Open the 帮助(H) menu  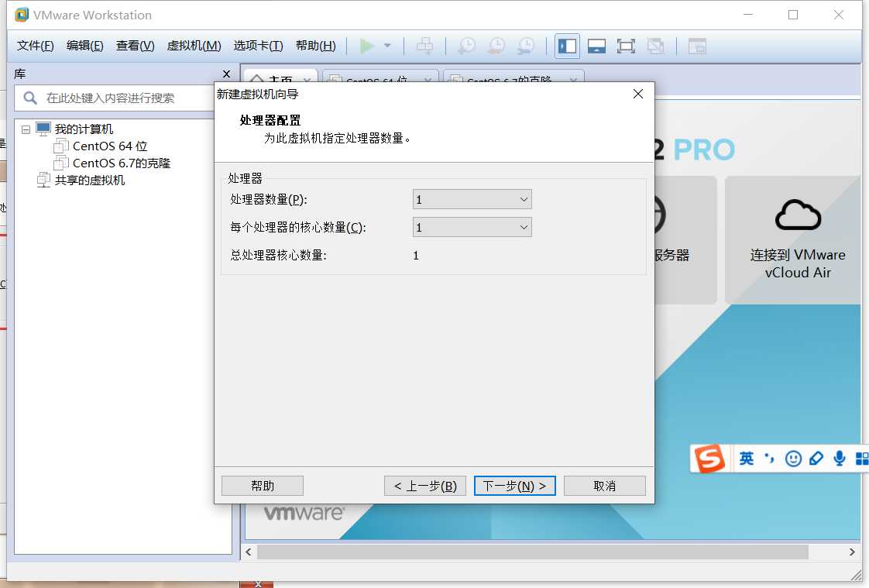(316, 46)
